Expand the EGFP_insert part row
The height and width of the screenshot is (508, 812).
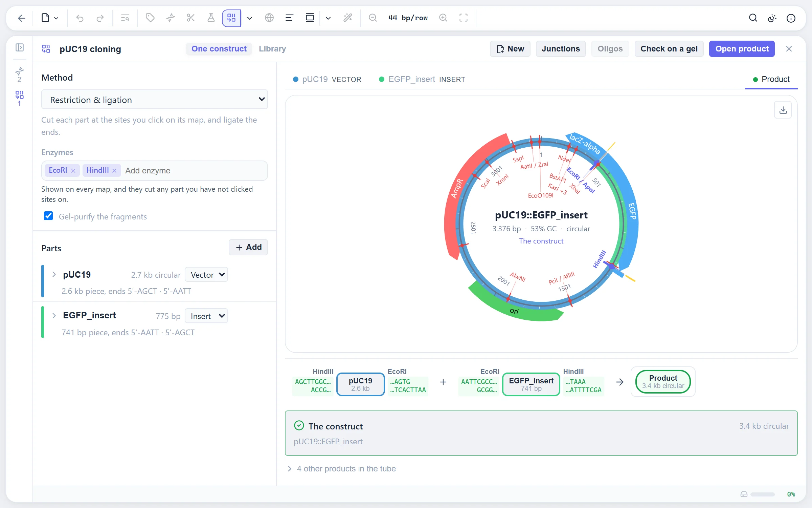(x=54, y=316)
